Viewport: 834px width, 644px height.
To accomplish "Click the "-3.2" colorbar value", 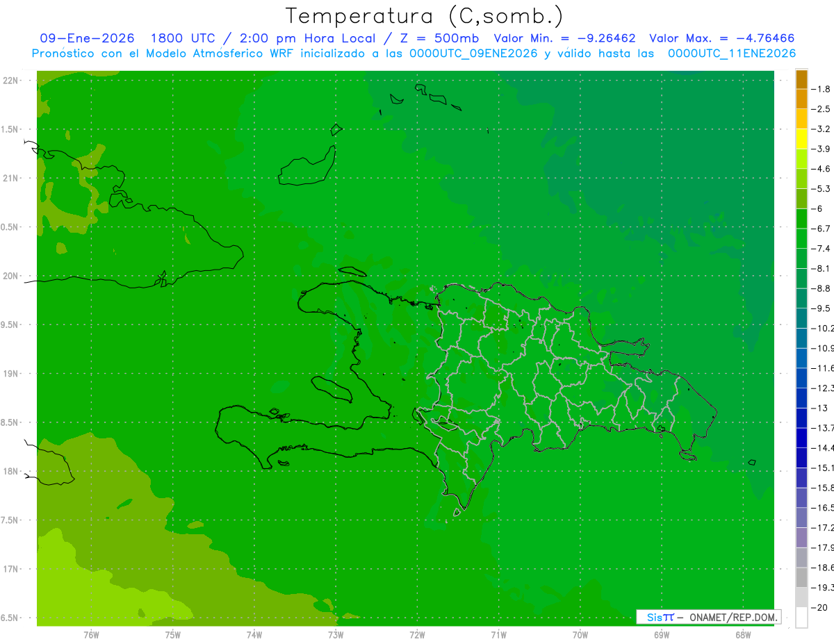I will click(x=821, y=129).
